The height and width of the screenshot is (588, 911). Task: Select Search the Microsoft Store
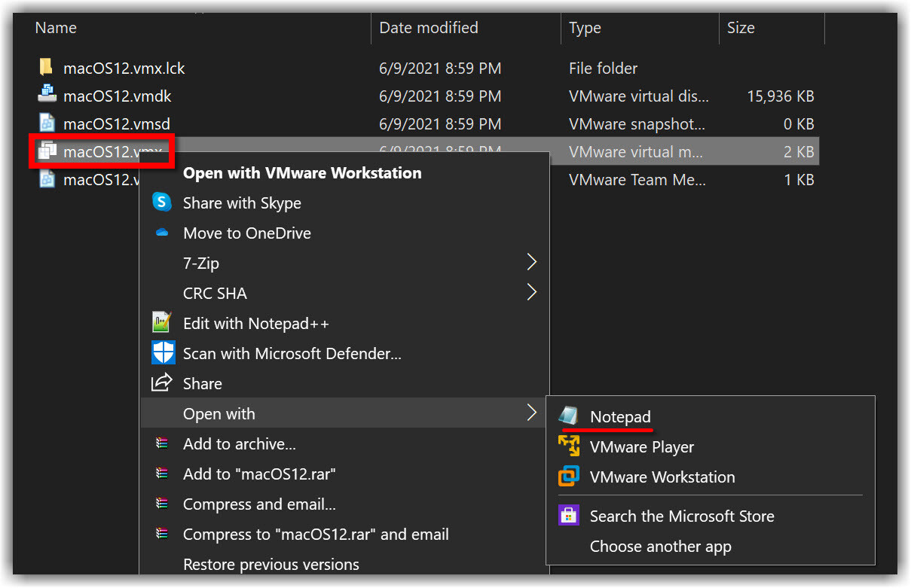pos(682,516)
